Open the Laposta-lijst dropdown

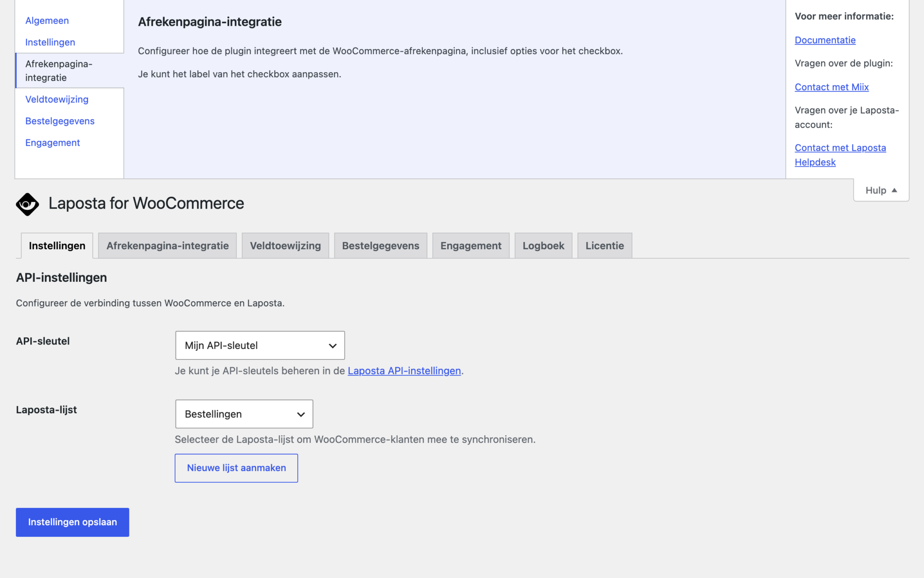244,414
